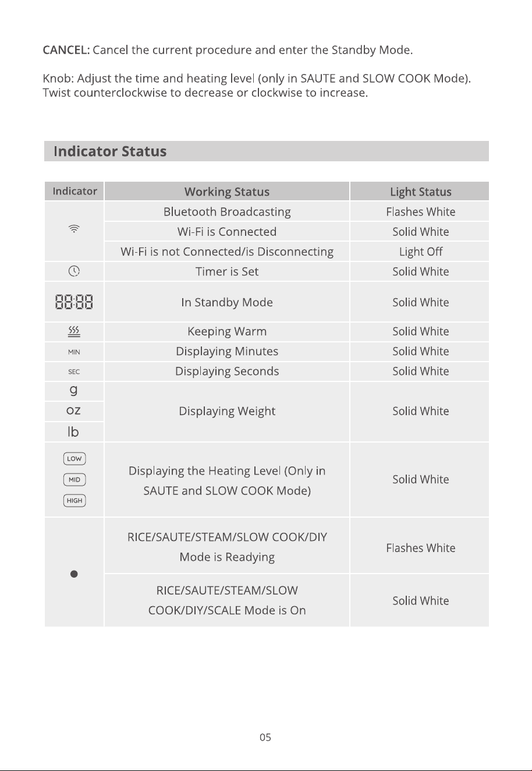Select the LOW heating level badge
The height and width of the screenshot is (771, 532).
[75, 459]
